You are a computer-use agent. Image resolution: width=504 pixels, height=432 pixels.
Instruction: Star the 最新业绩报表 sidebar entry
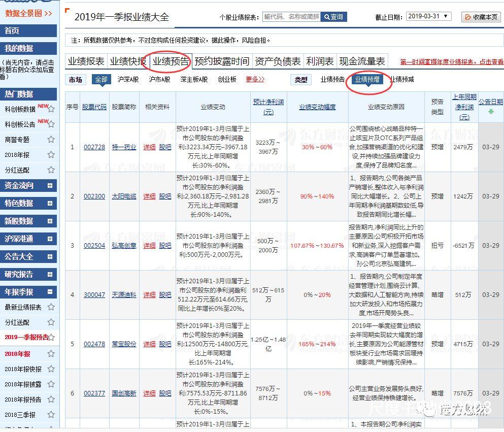(x=51, y=307)
